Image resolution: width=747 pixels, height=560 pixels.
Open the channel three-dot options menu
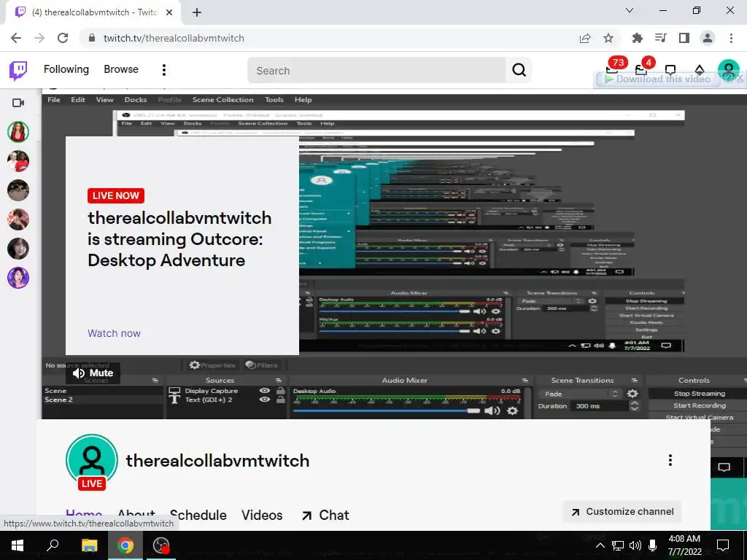[670, 460]
